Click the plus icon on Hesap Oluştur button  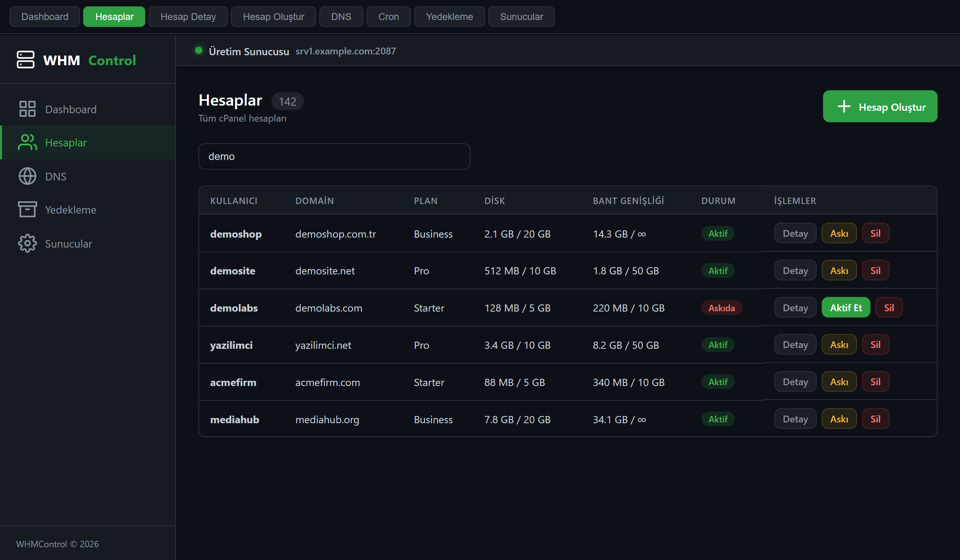coord(844,106)
